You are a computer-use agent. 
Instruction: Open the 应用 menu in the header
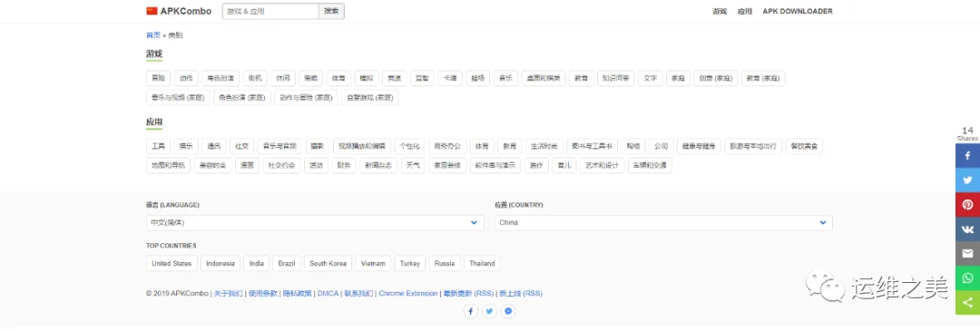click(x=744, y=11)
